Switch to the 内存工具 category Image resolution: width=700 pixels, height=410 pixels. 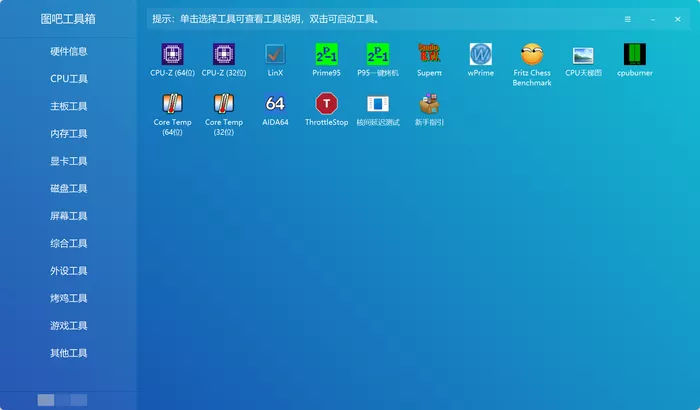[x=68, y=134]
